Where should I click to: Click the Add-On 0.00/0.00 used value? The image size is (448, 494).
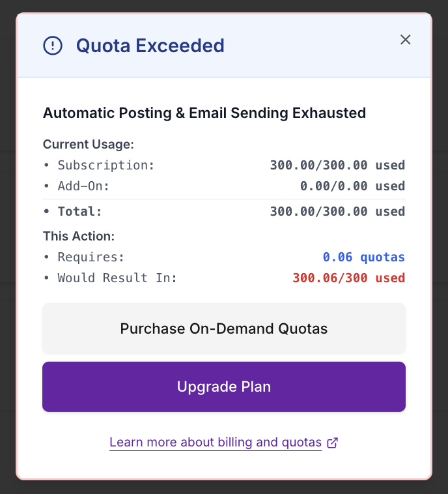[352, 186]
